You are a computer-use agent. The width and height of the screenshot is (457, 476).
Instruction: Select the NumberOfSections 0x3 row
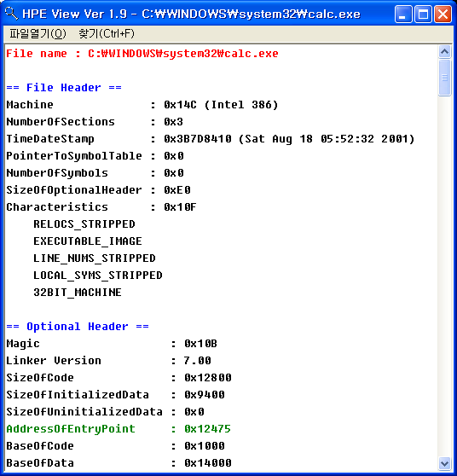pos(95,122)
